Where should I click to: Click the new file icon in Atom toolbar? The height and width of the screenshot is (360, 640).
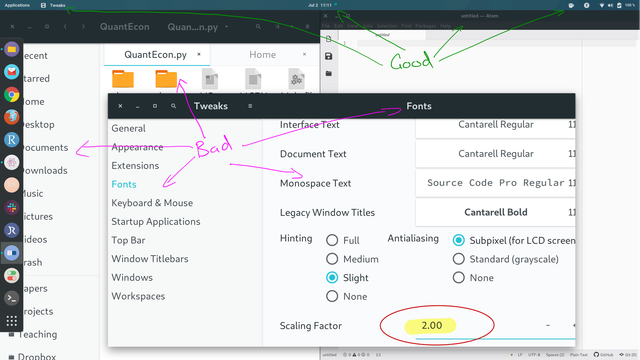(x=329, y=39)
